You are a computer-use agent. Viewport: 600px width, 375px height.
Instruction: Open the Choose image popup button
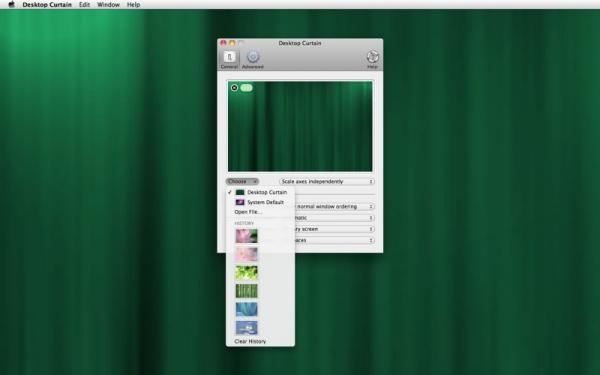pos(243,181)
